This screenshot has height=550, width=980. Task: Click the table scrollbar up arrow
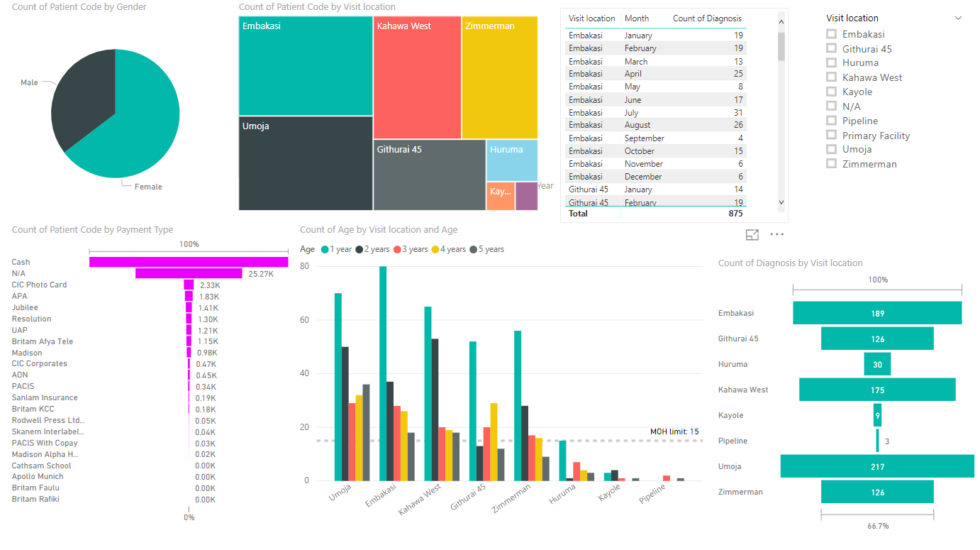pos(781,21)
